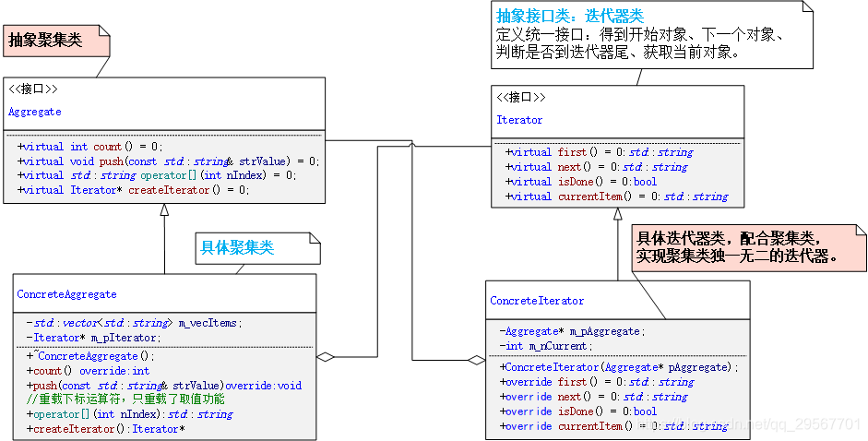
Task: Click the 抽象接口类：迭代器类 note heading
Action: click(570, 15)
